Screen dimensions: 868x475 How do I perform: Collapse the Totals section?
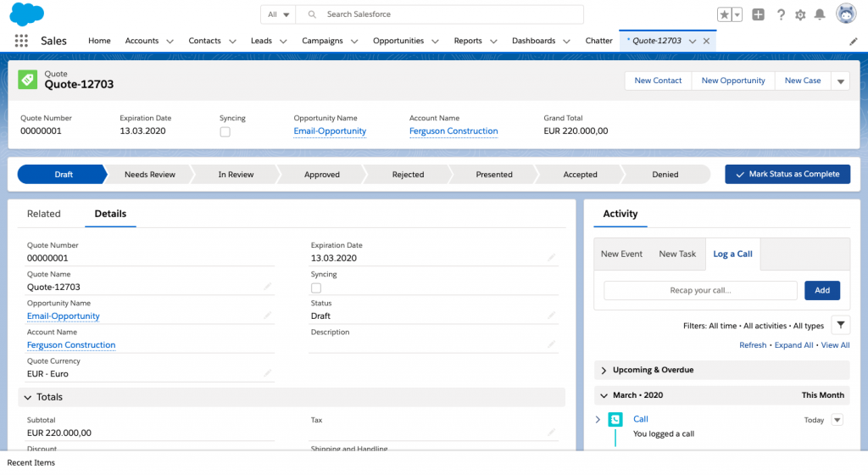pyautogui.click(x=28, y=398)
